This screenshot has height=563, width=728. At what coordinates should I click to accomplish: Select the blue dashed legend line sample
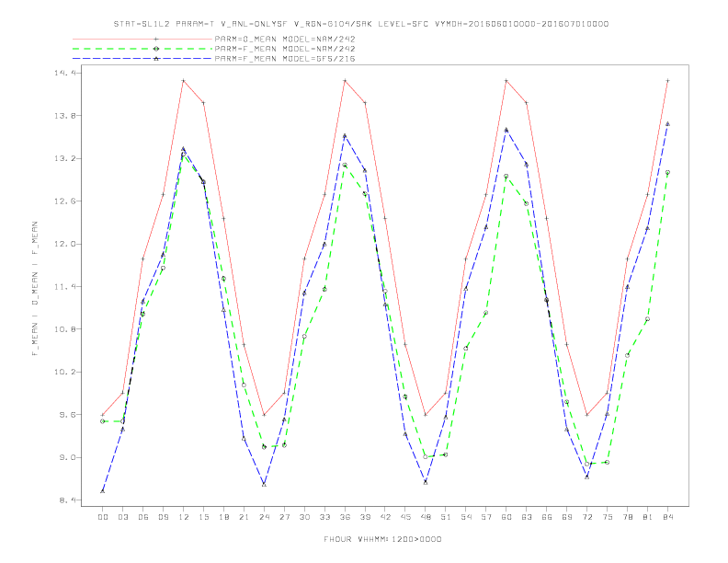[x=142, y=59]
